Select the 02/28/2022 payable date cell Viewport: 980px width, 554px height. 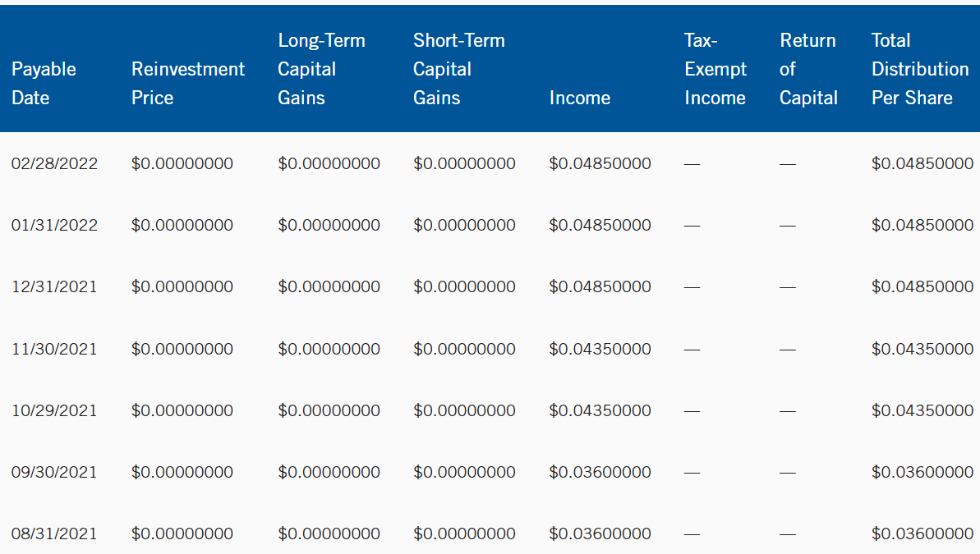54,163
